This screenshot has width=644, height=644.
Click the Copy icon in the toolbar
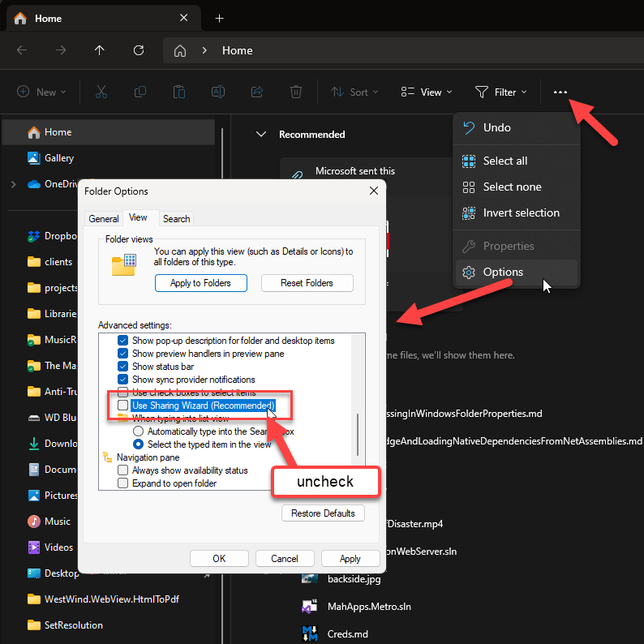pyautogui.click(x=140, y=92)
